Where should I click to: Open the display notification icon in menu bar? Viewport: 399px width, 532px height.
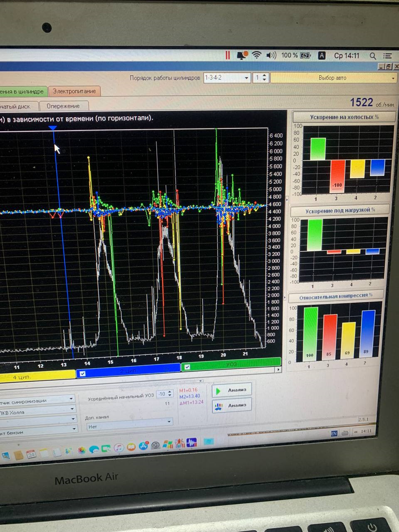(x=242, y=55)
